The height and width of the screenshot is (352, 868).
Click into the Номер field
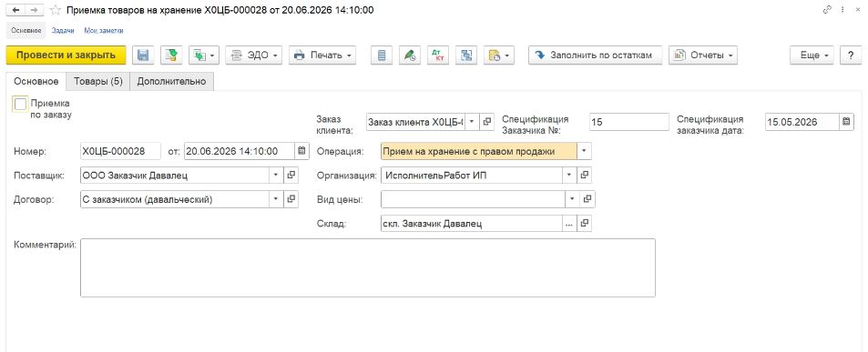[x=120, y=151]
